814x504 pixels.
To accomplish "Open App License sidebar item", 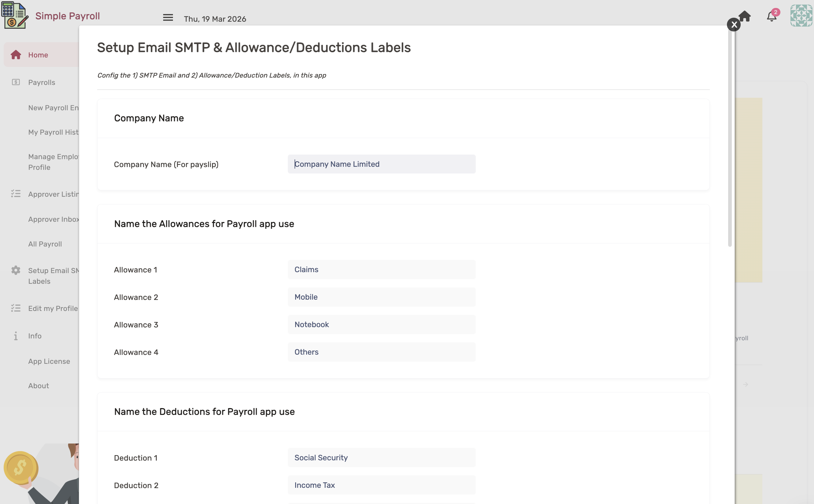I will pos(49,361).
